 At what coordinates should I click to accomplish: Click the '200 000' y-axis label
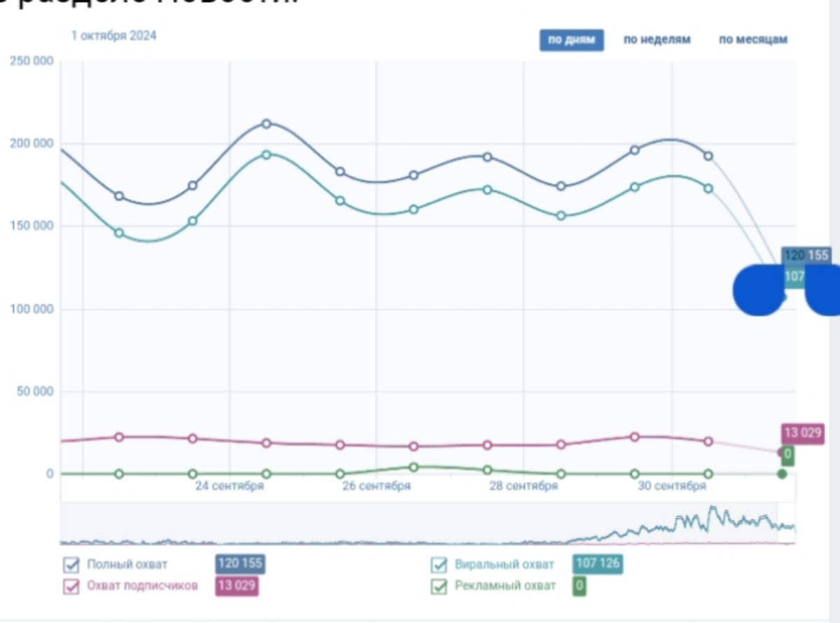pyautogui.click(x=32, y=144)
